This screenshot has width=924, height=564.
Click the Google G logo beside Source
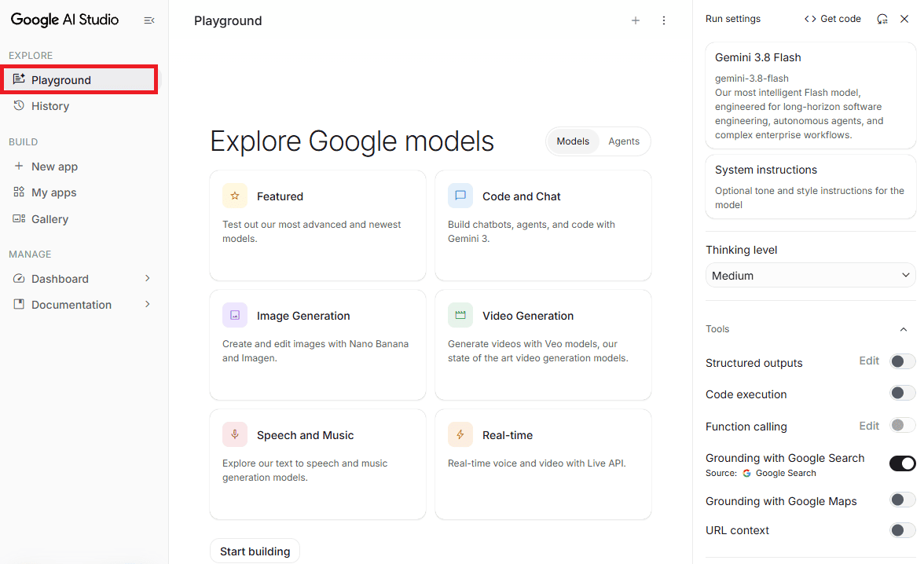[x=746, y=473]
